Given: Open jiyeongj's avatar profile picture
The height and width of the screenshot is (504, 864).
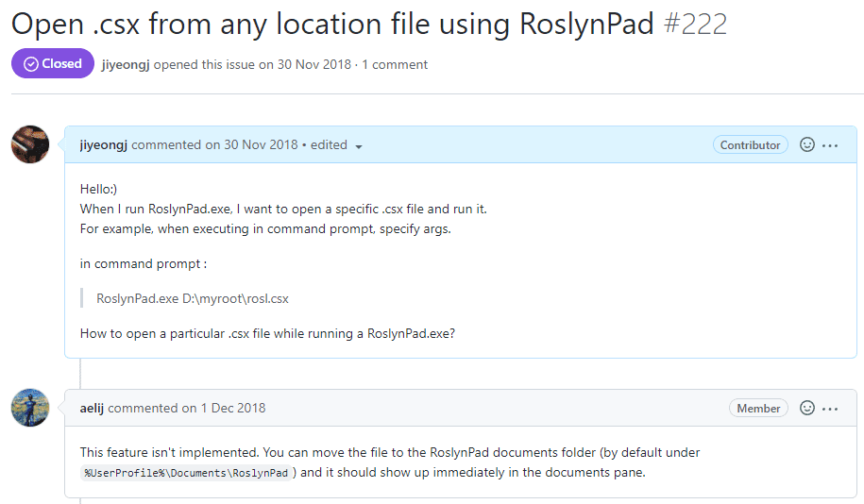Looking at the screenshot, I should 30,144.
